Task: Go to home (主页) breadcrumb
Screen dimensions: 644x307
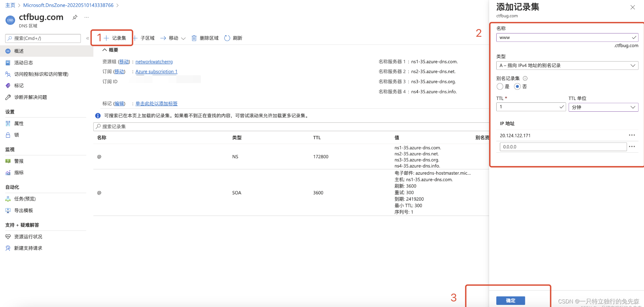Action: point(10,5)
